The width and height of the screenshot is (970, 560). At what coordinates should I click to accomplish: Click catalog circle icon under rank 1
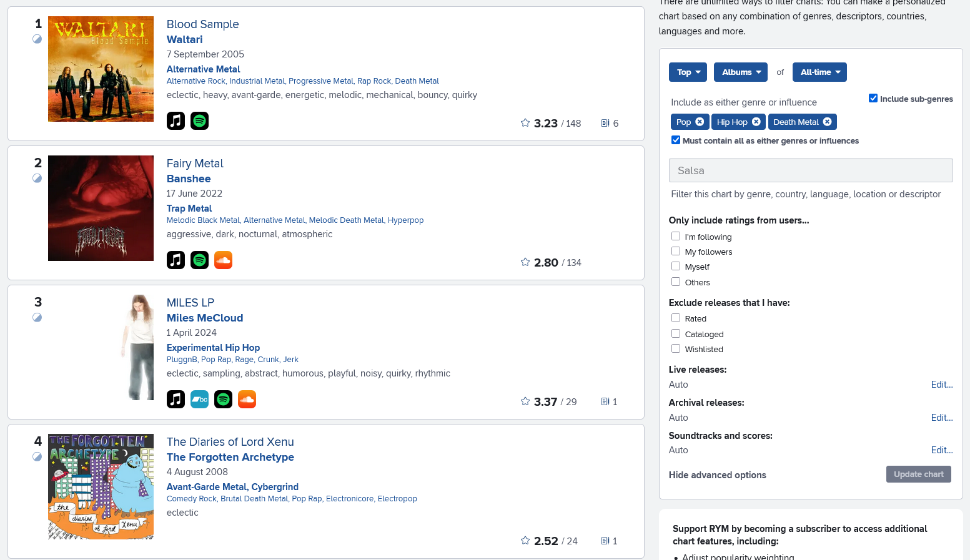[x=37, y=39]
